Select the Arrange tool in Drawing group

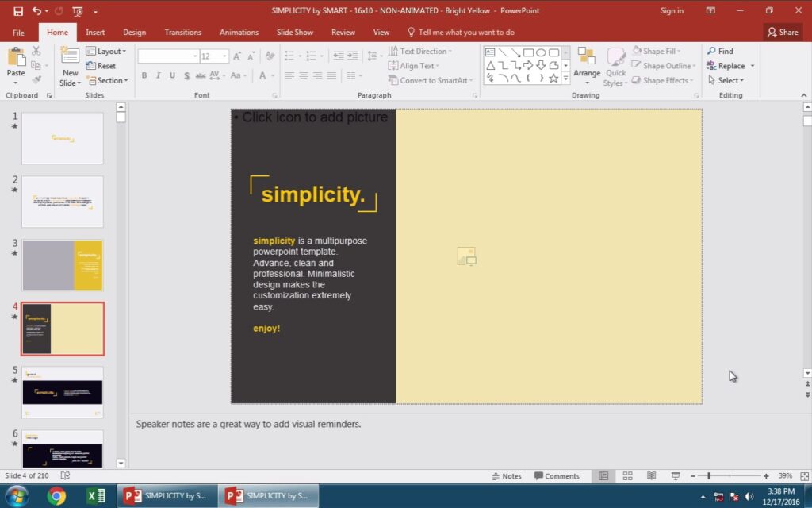point(587,63)
